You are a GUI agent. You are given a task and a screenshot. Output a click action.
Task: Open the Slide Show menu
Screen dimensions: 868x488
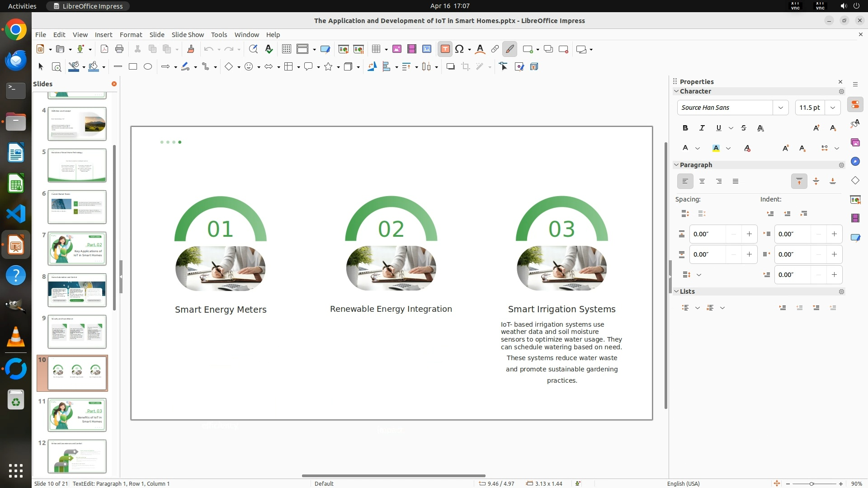coord(188,35)
